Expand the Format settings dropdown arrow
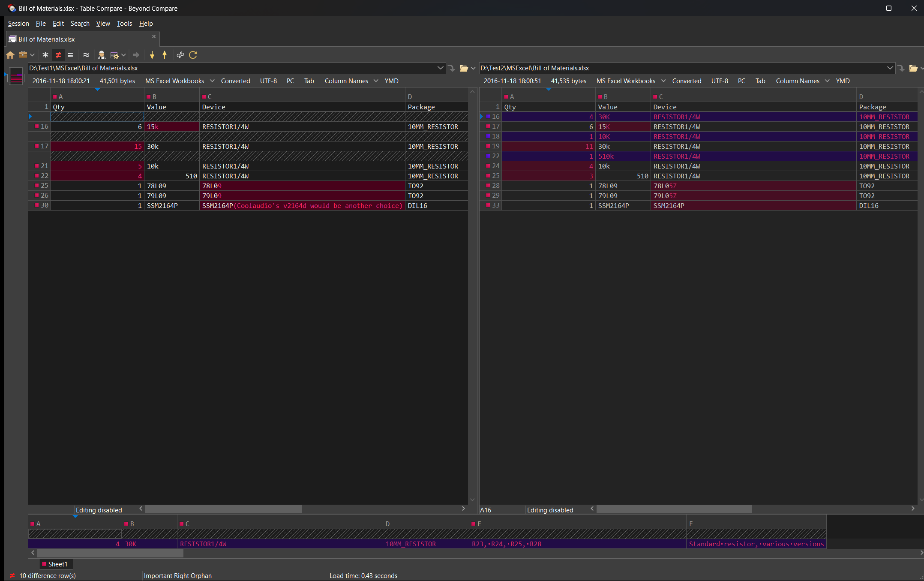The width and height of the screenshot is (924, 581). [123, 55]
